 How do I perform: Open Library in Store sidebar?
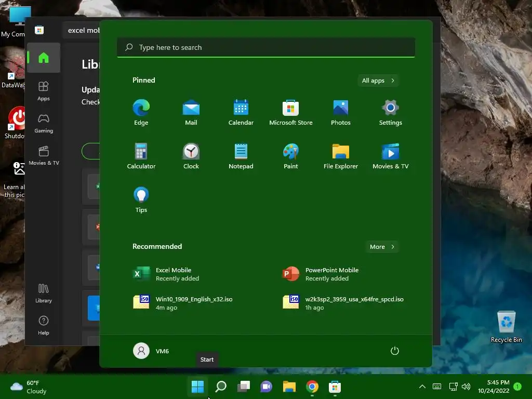click(x=44, y=293)
